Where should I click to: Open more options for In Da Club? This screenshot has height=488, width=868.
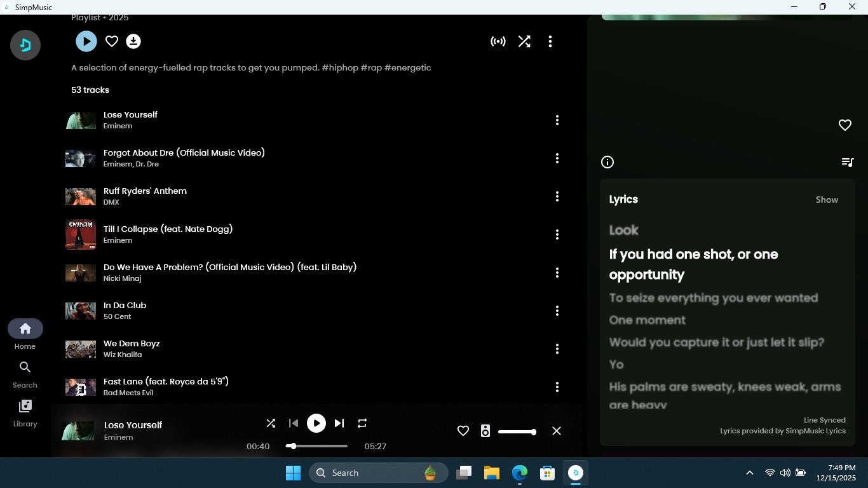point(557,311)
